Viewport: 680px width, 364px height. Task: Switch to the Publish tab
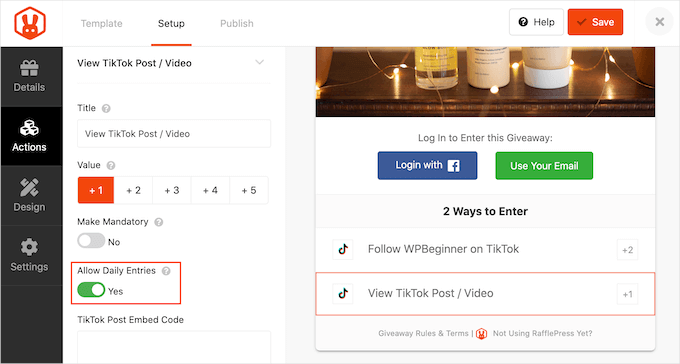click(237, 23)
